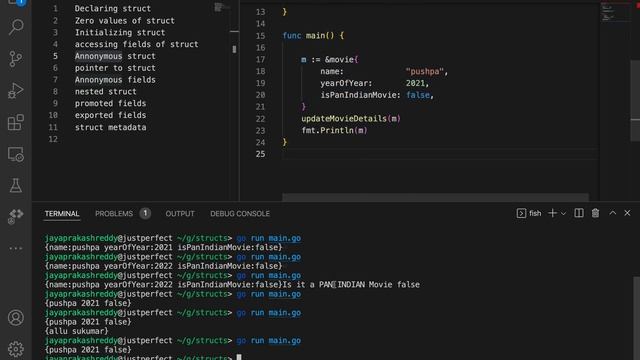Click "nested struct" line
640x360 pixels.
[x=106, y=91]
